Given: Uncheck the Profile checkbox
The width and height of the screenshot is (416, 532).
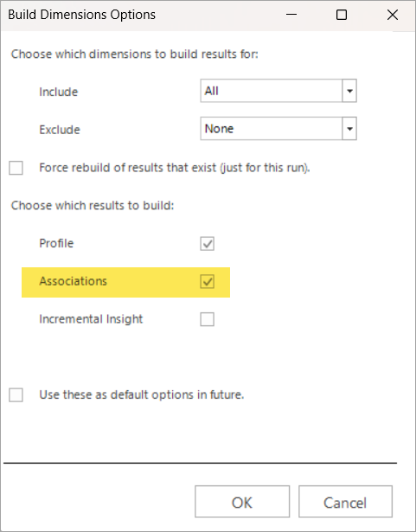Looking at the screenshot, I should (x=207, y=244).
